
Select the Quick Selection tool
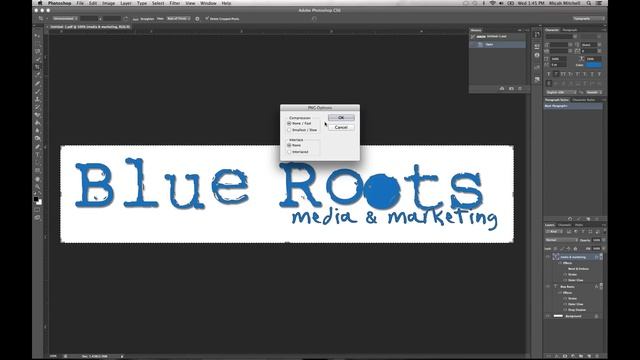[38, 60]
